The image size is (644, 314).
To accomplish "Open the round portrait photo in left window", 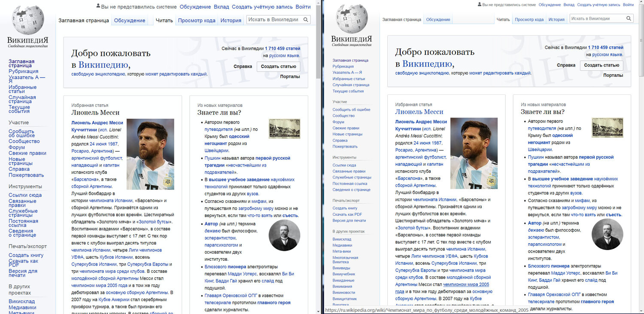I will pyautogui.click(x=284, y=235).
